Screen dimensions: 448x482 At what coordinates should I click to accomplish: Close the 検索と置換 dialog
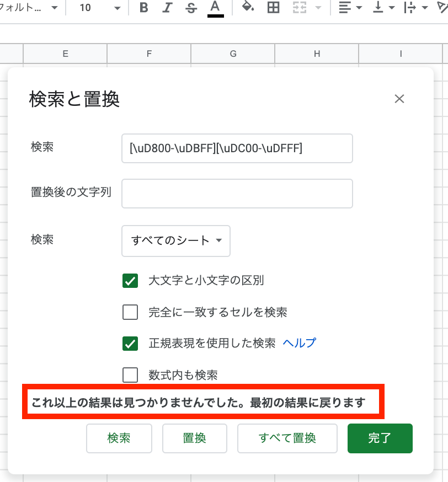click(x=399, y=99)
